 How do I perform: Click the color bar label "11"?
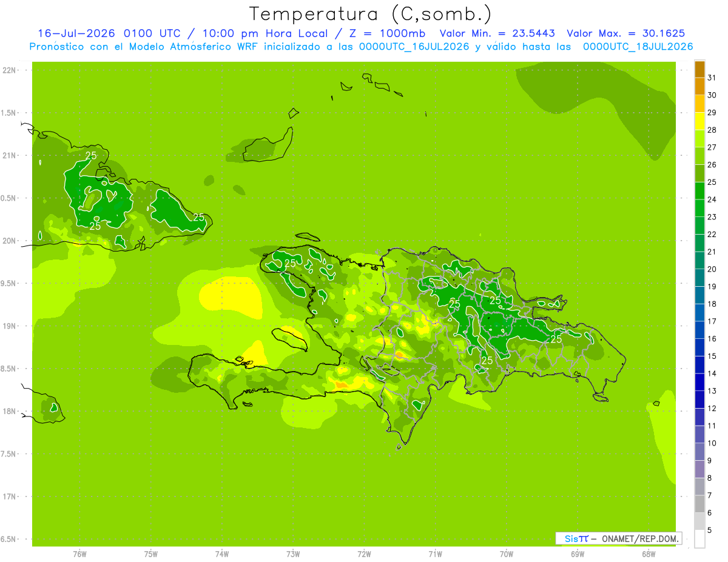click(712, 426)
